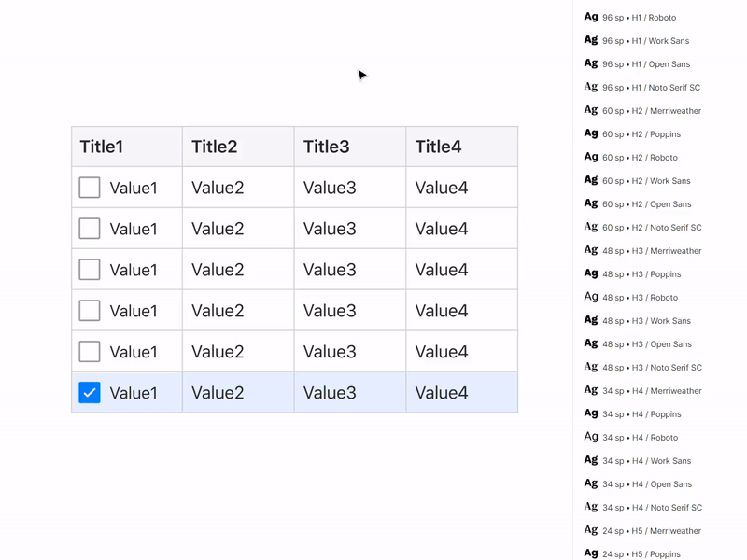
Task: Uncheck the checked checkbox in the highlighted row
Action: pos(90,393)
